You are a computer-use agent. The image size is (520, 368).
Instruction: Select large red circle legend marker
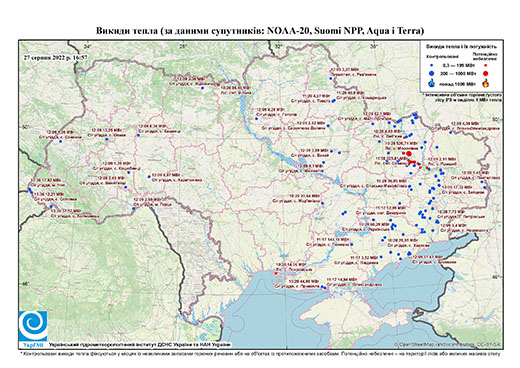(x=486, y=73)
